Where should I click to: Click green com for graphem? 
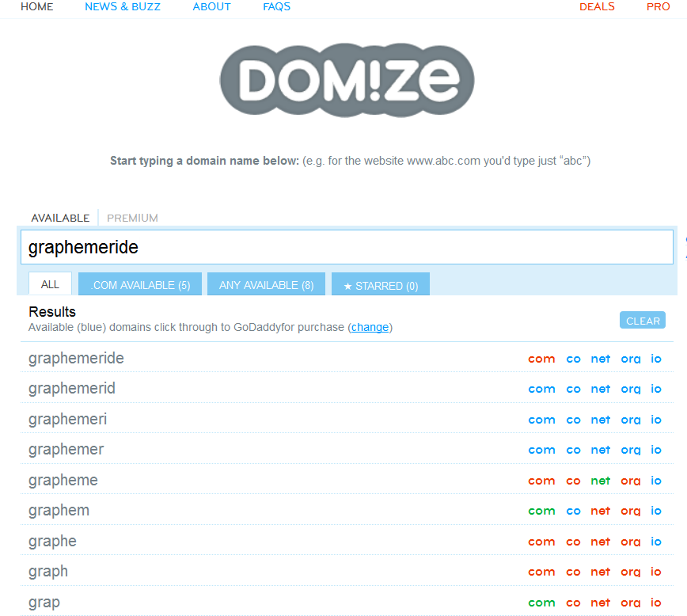(541, 511)
